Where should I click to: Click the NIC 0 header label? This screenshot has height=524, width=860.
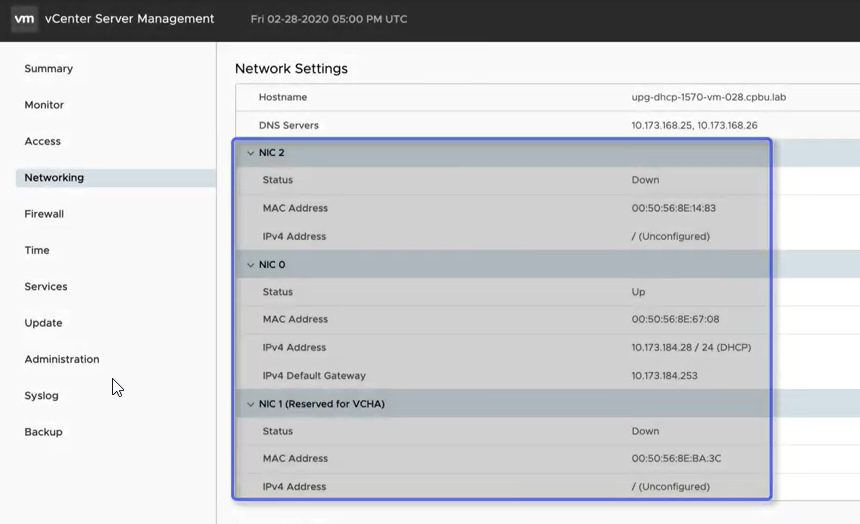pyautogui.click(x=272, y=264)
